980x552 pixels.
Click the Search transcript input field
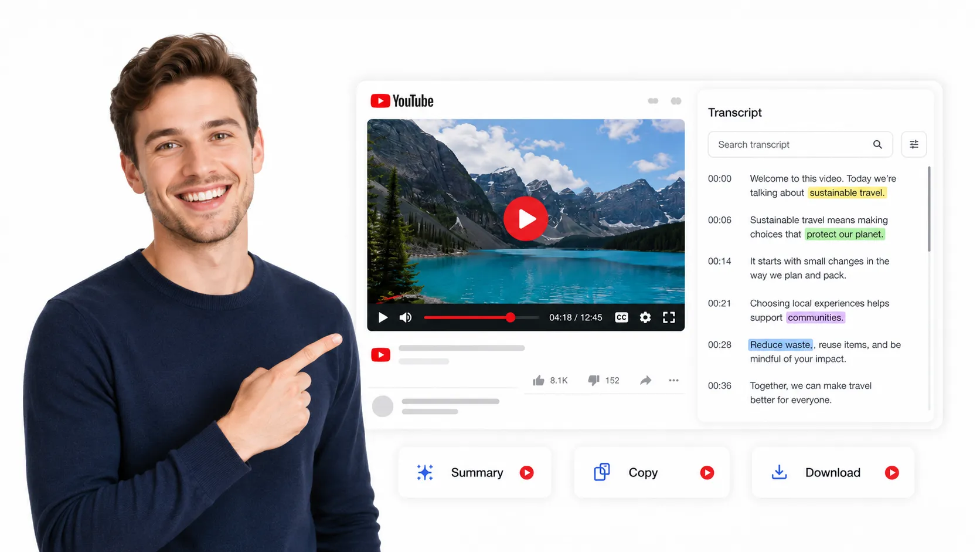800,144
